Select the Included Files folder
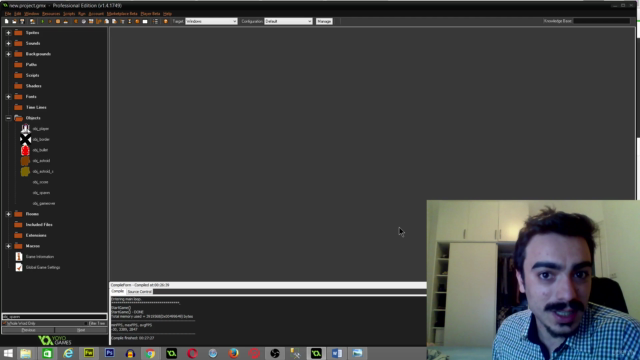 [39, 224]
